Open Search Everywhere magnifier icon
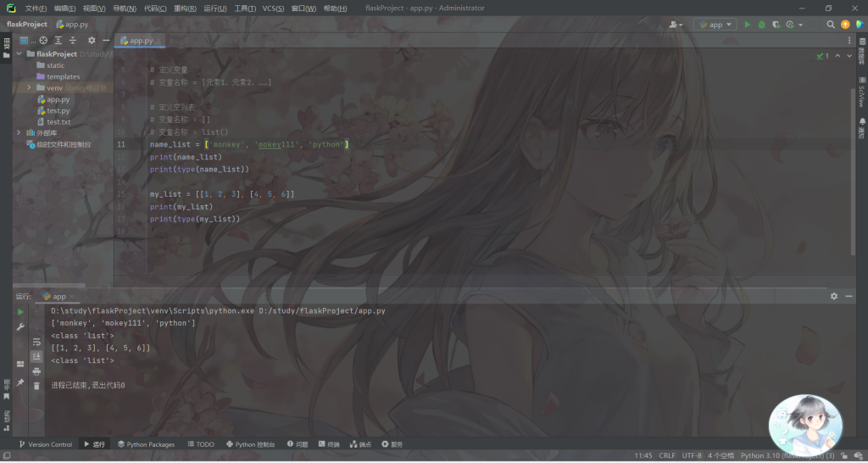 pyautogui.click(x=831, y=25)
